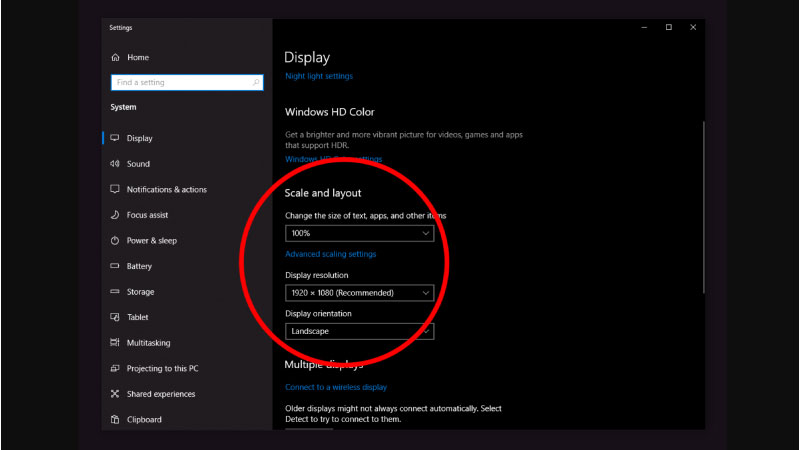Click the Storage drive icon
The height and width of the screenshot is (450, 800).
[x=115, y=292]
